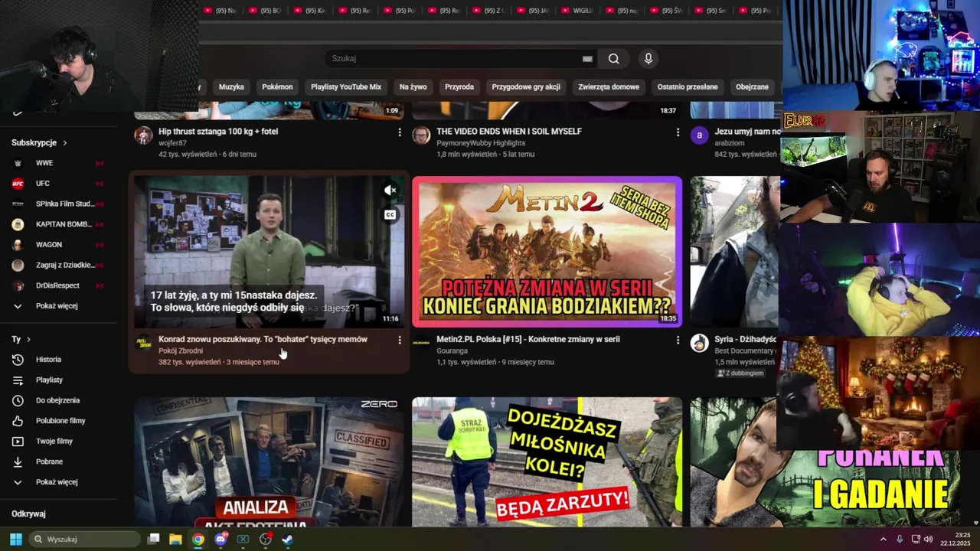
Task: Open Gouranga channel link
Action: [x=452, y=351]
